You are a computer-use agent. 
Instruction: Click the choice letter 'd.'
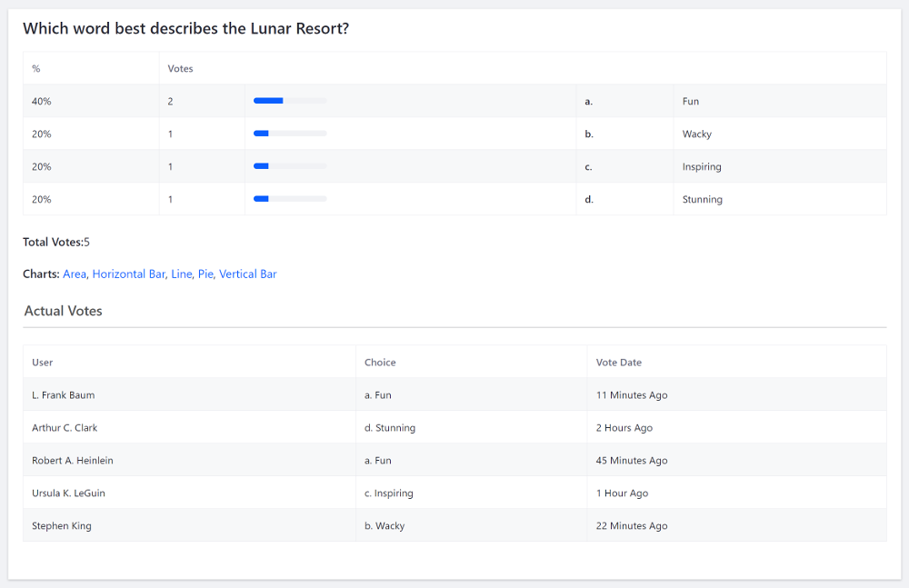[589, 199]
